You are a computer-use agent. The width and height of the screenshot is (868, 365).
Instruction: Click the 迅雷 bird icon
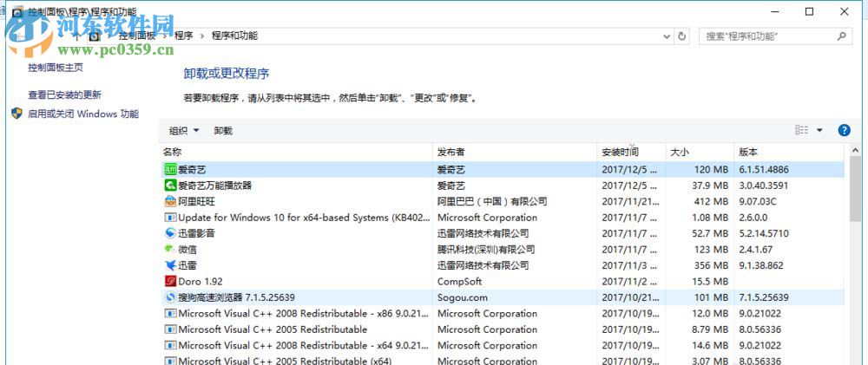(170, 265)
